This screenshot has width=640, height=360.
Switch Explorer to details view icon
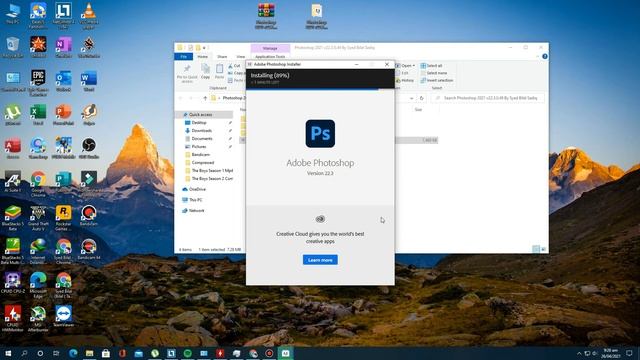(x=536, y=249)
